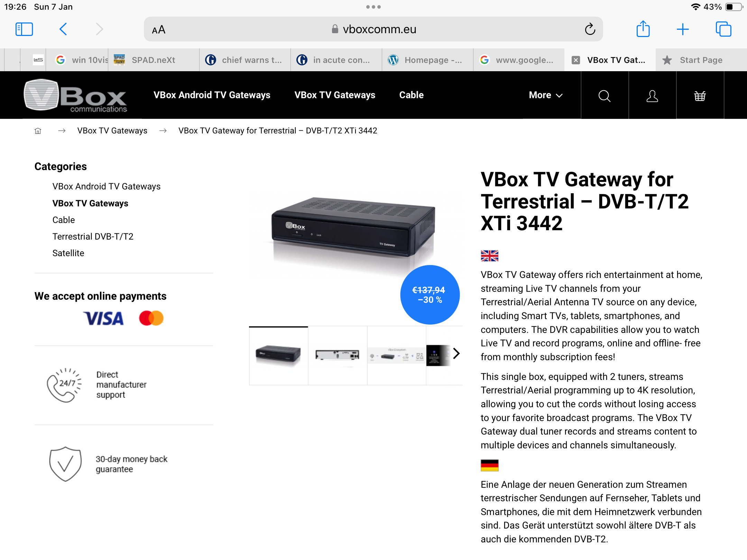
Task: Expand the More navigation dropdown
Action: click(546, 95)
